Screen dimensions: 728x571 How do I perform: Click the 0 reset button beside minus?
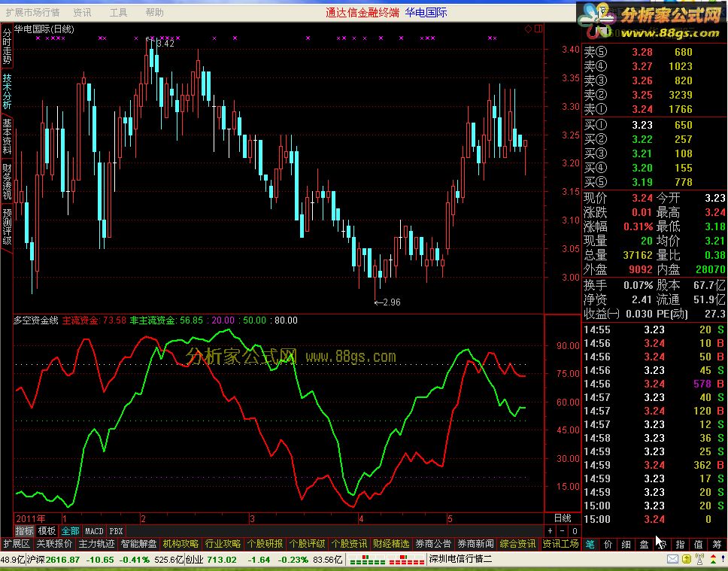(x=575, y=530)
